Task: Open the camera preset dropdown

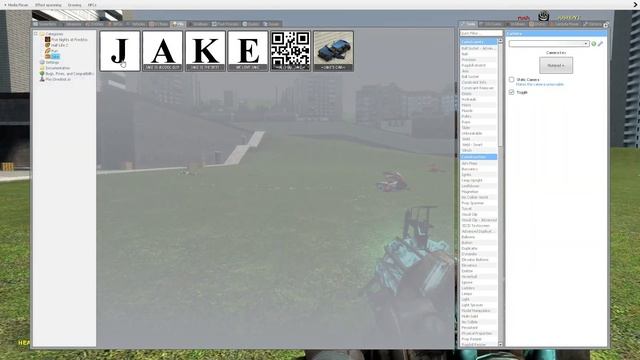Action: pos(549,43)
